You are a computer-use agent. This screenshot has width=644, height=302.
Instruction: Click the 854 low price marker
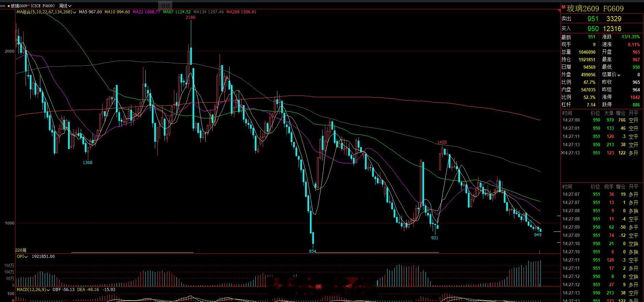313,251
